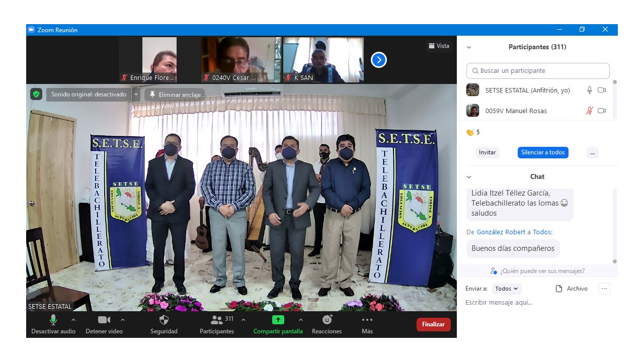The width and height of the screenshot is (644, 362).
Task: Click Silenciar a todos button
Action: tap(543, 152)
